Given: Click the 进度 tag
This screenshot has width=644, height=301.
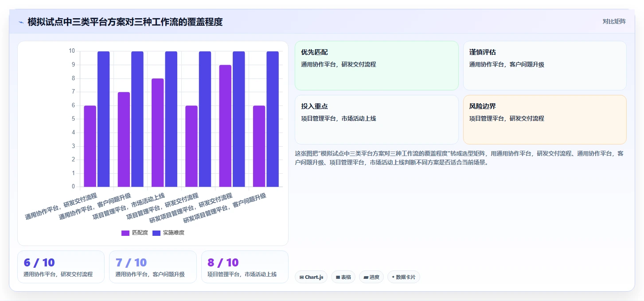Looking at the screenshot, I should click(371, 277).
